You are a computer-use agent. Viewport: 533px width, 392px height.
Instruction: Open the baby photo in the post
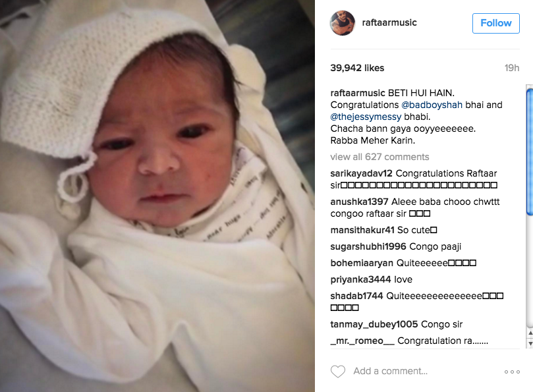(157, 196)
